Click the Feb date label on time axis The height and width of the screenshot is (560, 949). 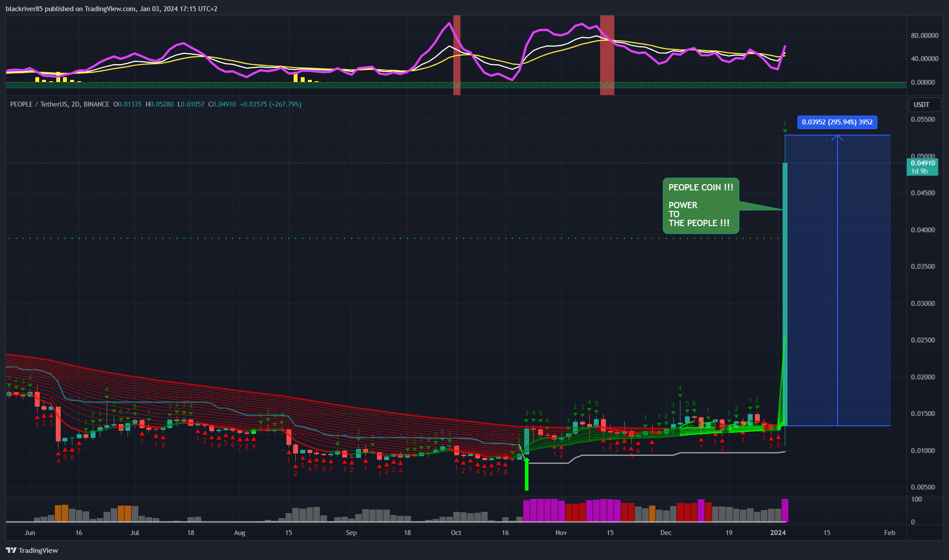[x=890, y=533]
